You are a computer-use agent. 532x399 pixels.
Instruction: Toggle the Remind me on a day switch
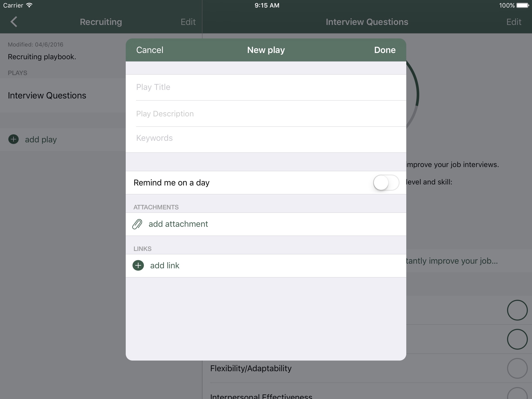(x=386, y=183)
